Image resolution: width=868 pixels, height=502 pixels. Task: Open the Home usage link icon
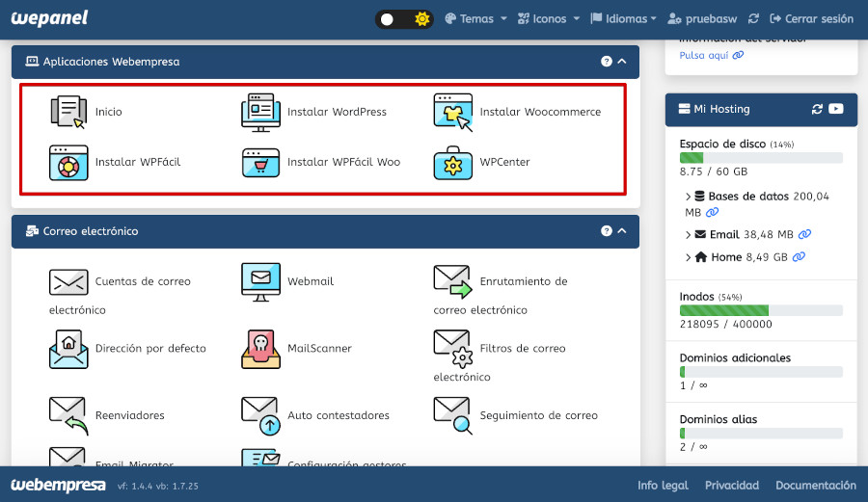(x=799, y=257)
